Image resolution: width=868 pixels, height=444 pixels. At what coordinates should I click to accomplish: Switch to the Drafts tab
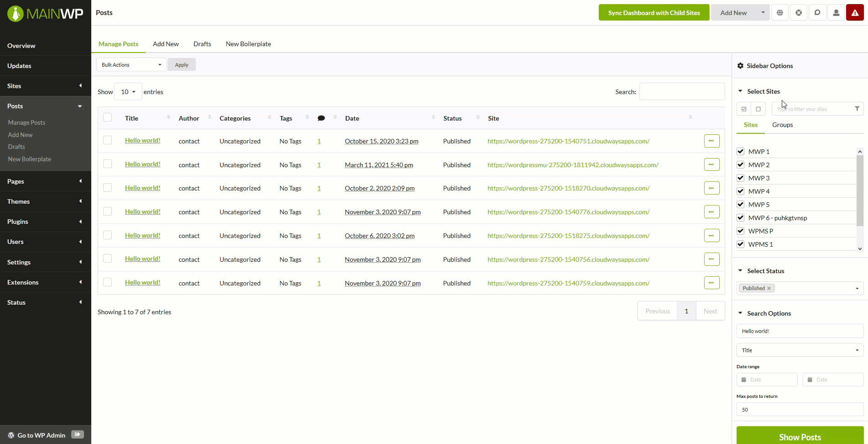point(202,44)
